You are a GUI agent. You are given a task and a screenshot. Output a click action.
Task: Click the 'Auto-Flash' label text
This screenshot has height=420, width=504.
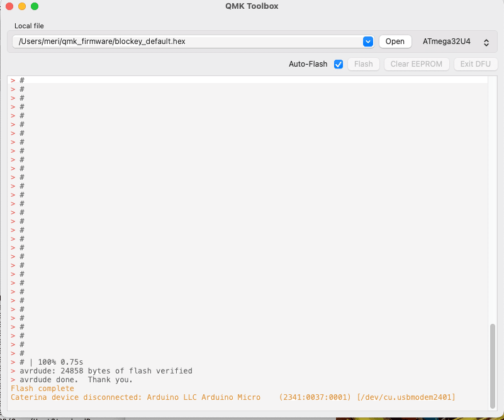point(308,64)
